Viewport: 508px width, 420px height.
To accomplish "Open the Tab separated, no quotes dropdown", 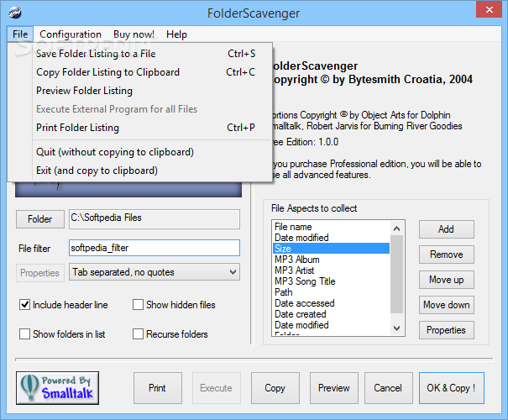I will tap(154, 272).
